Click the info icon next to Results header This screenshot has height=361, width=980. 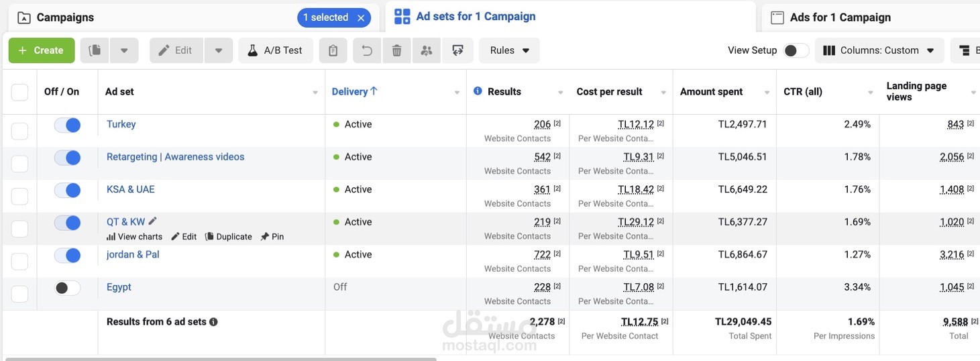pyautogui.click(x=478, y=91)
